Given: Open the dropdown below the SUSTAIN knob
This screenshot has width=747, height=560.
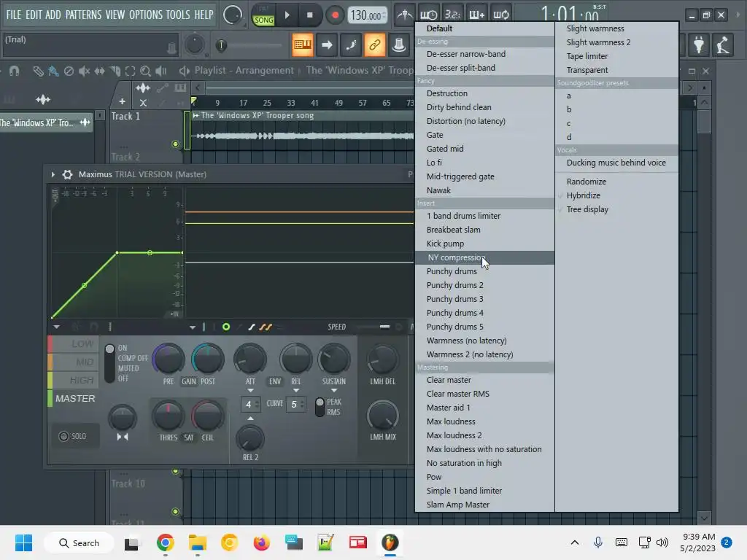Looking at the screenshot, I should (334, 391).
